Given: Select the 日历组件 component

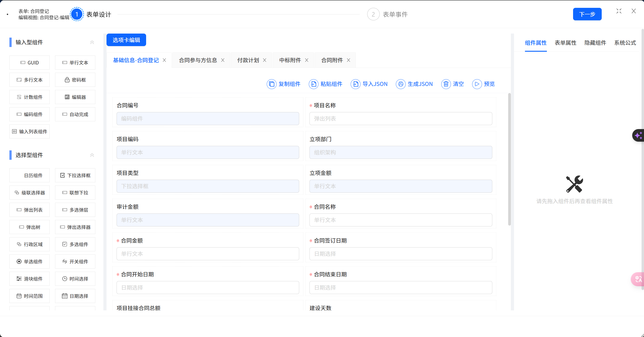Looking at the screenshot, I should tap(30, 175).
